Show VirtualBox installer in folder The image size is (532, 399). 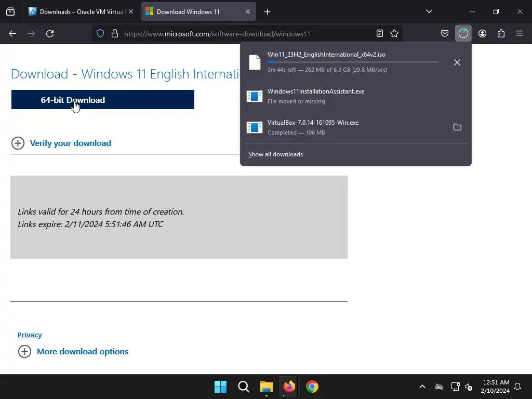(x=457, y=127)
